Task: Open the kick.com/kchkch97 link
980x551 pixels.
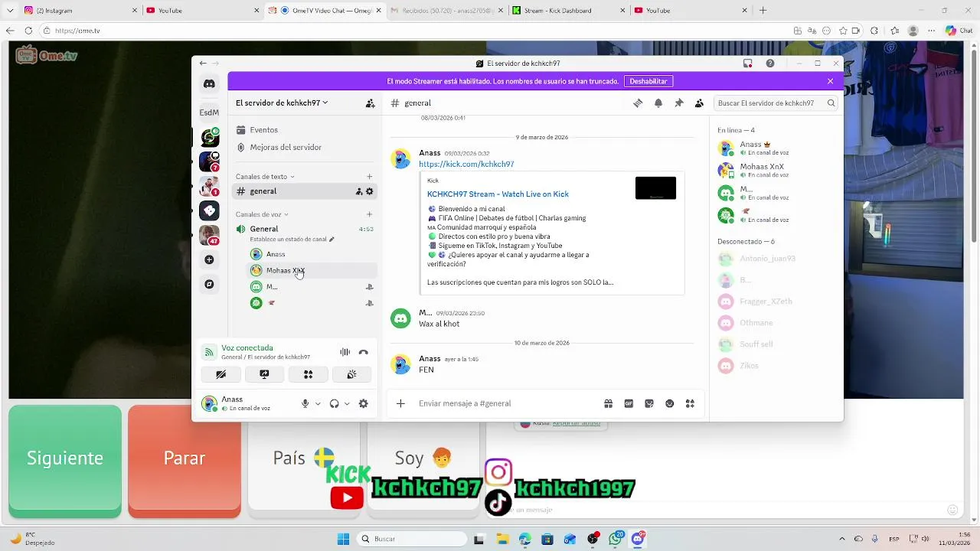Action: click(466, 165)
